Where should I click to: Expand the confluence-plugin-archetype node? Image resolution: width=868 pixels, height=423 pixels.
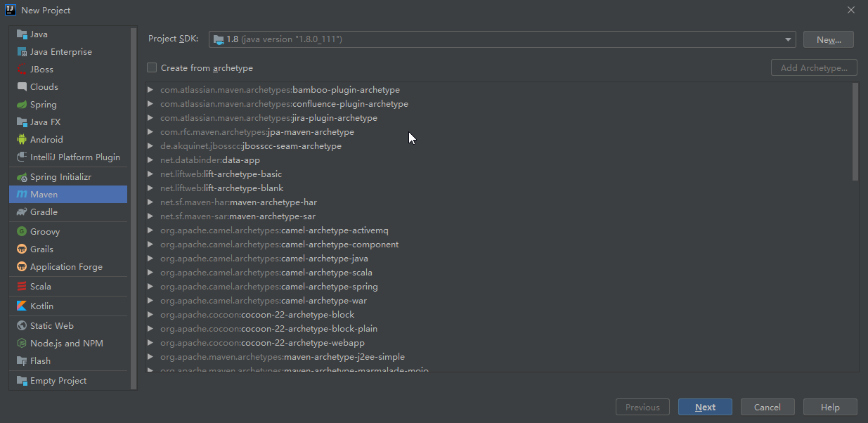(150, 104)
